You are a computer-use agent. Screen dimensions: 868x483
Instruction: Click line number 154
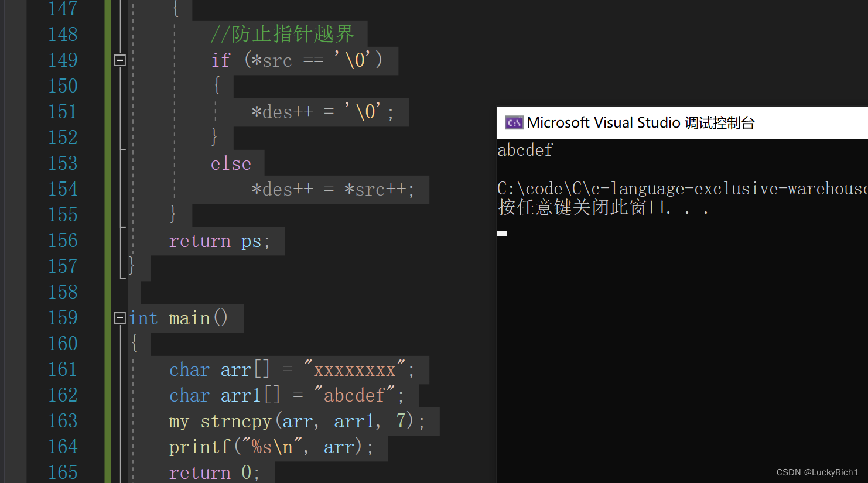pos(63,189)
